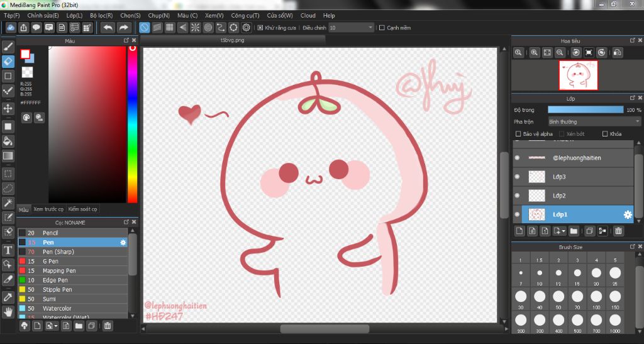Open the Lớp(L) menu
Image resolution: width=644 pixels, height=344 pixels.
[x=74, y=16]
